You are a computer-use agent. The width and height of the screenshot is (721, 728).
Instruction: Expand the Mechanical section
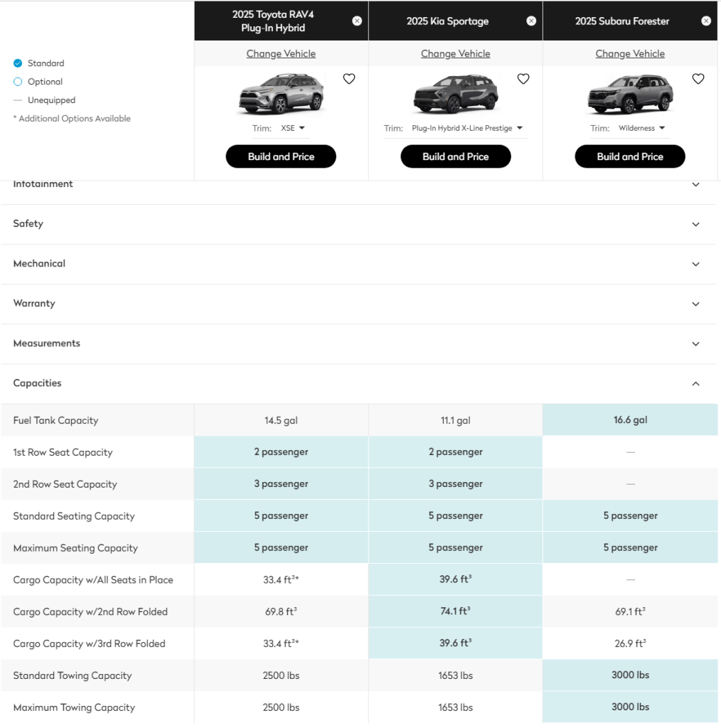695,264
